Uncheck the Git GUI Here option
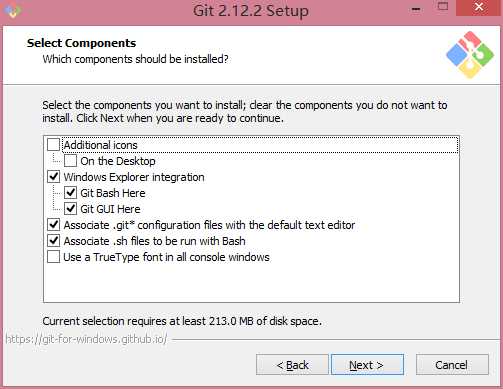This screenshot has width=503, height=389. pos(70,209)
